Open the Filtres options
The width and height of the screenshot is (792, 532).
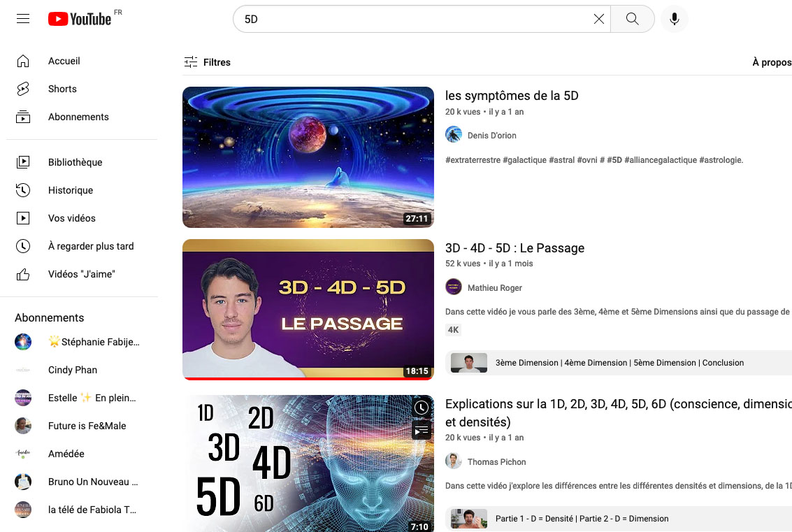point(207,62)
